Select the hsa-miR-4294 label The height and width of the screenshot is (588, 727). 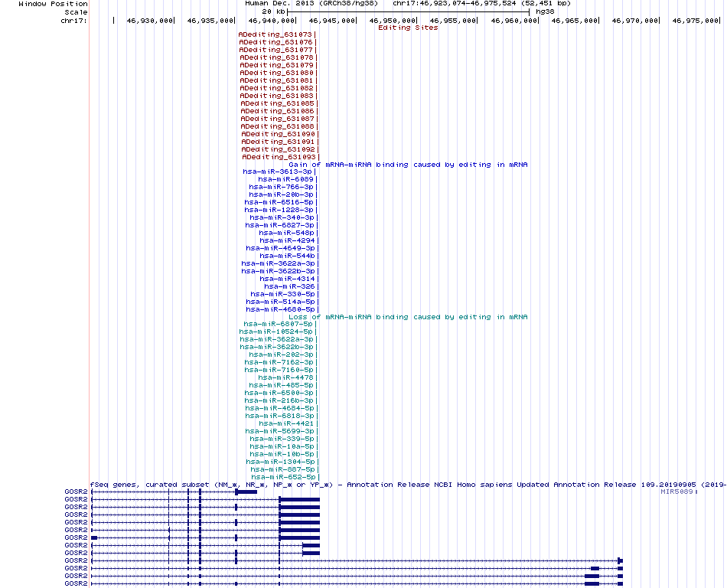(x=288, y=240)
